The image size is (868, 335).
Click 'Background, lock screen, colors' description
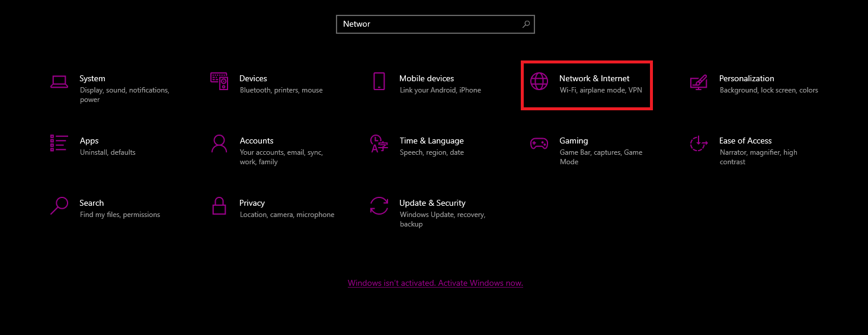click(x=769, y=90)
